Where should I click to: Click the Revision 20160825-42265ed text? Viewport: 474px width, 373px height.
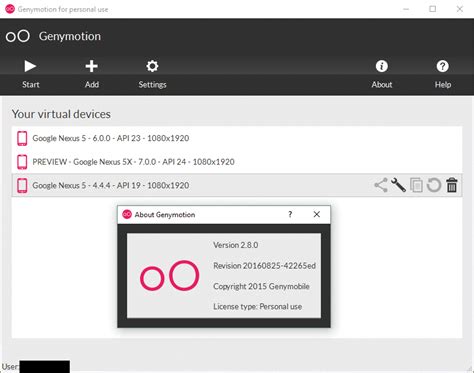click(264, 266)
